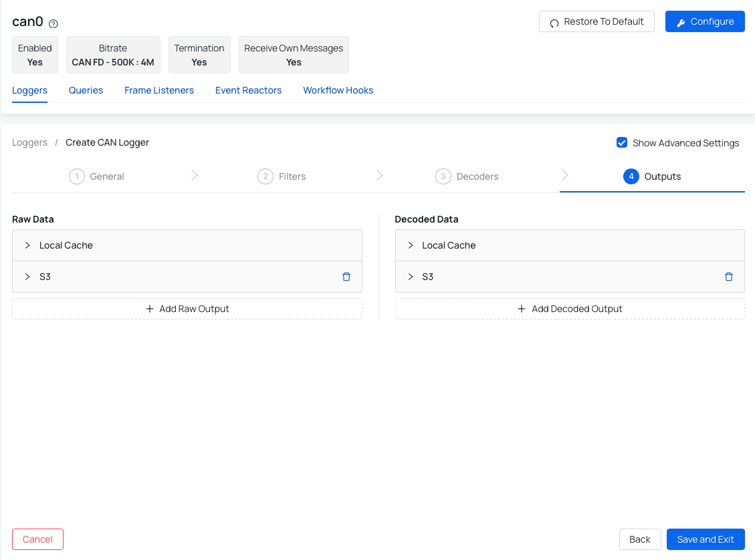Delete the S3 raw data output
The height and width of the screenshot is (560, 755).
pos(346,277)
